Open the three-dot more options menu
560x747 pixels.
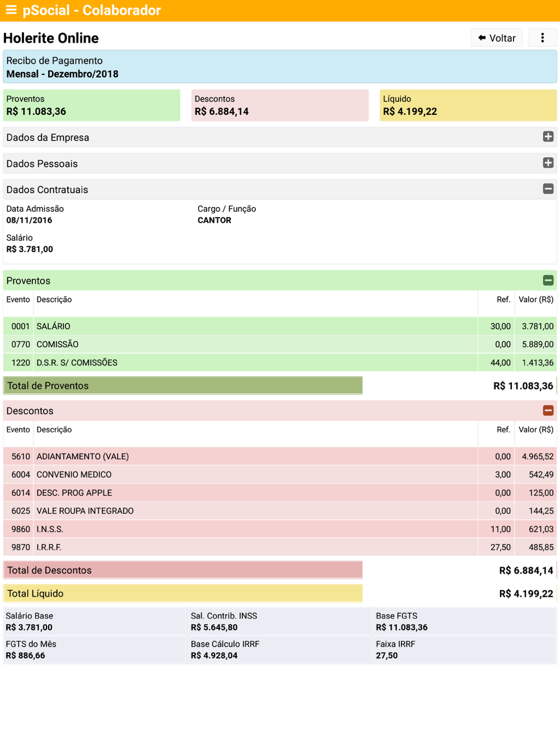(x=542, y=38)
